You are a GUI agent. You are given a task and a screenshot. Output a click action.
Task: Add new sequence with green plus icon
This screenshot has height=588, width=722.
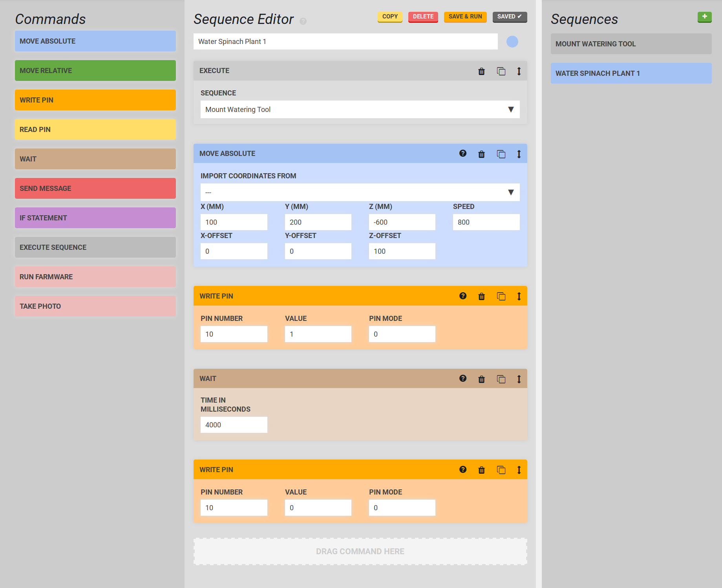[704, 17]
